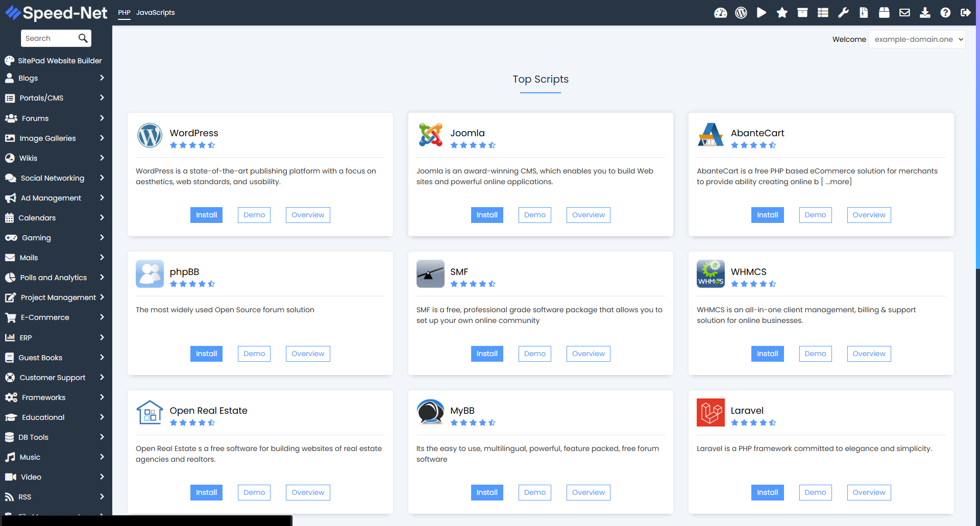Open the domain selector dropdown
Image resolution: width=980 pixels, height=526 pixels.
click(917, 39)
